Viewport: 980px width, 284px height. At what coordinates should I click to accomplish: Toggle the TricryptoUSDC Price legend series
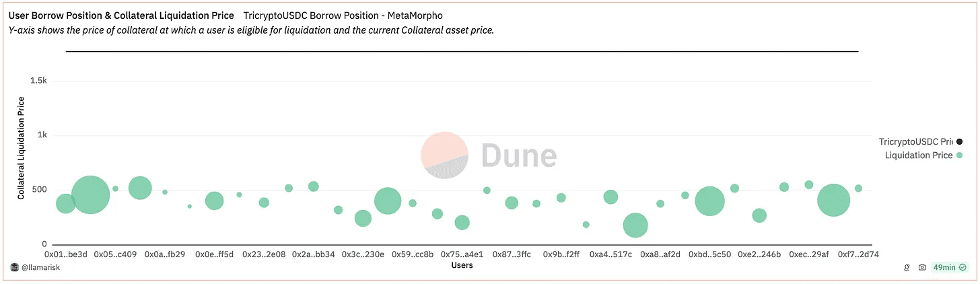click(x=915, y=141)
